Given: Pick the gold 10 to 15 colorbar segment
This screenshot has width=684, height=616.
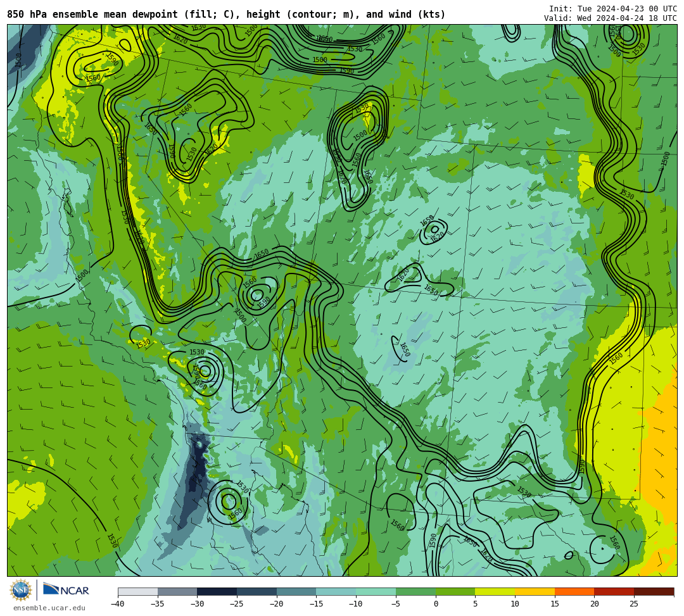Looking at the screenshot, I should (x=535, y=591).
